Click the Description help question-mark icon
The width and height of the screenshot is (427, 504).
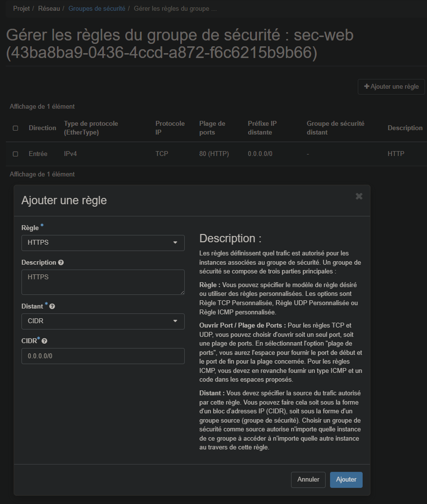pos(61,263)
